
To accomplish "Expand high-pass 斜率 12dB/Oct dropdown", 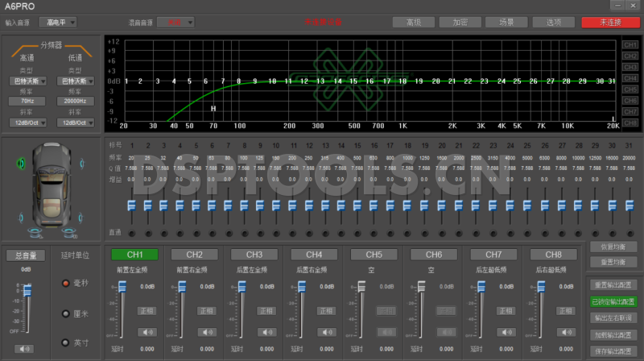I will (x=27, y=122).
